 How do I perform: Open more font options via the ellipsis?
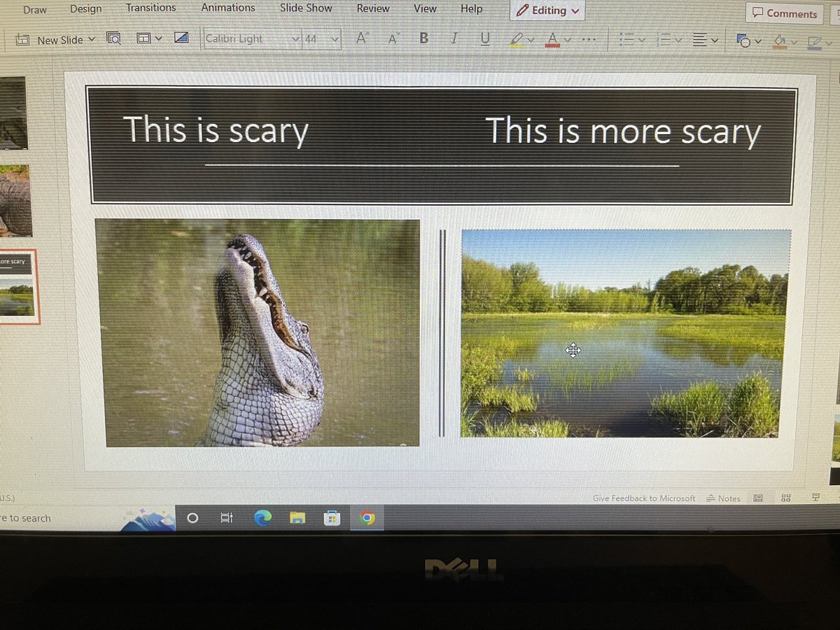point(589,41)
